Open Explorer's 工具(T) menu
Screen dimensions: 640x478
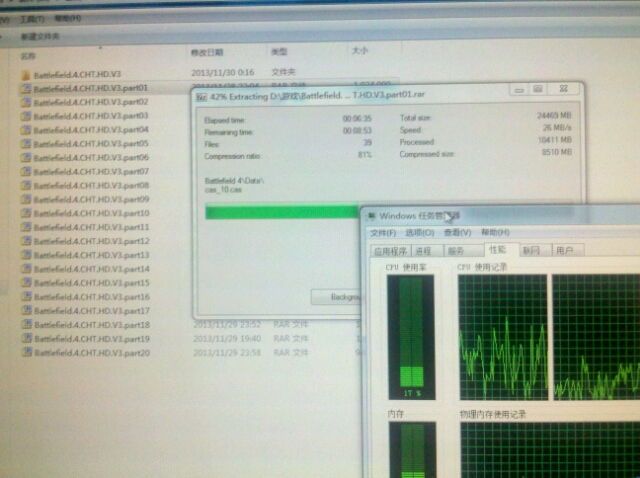32,19
